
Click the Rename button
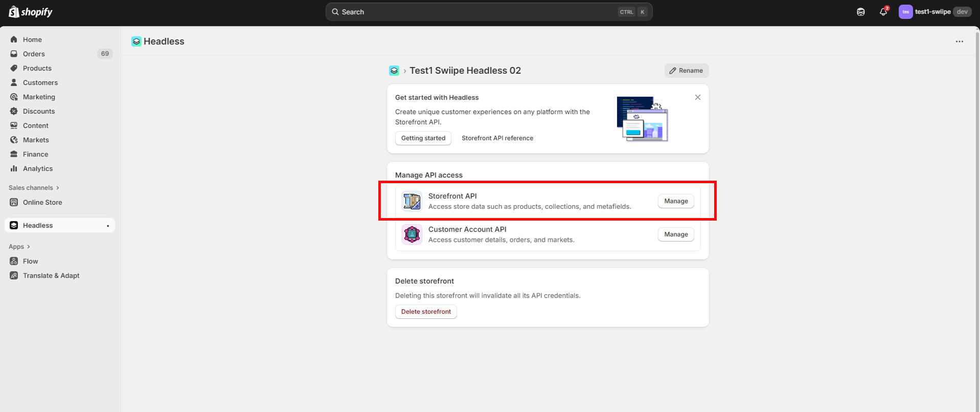coord(686,71)
